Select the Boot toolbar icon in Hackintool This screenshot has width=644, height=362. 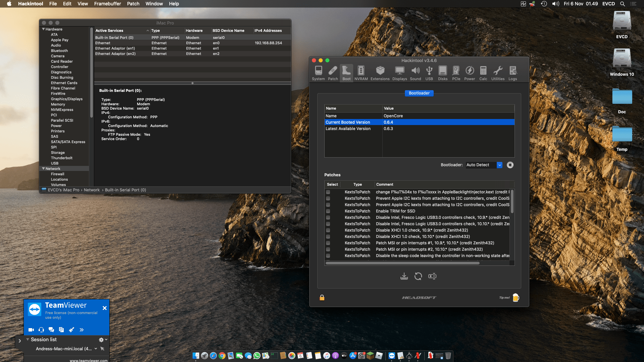pyautogui.click(x=346, y=73)
